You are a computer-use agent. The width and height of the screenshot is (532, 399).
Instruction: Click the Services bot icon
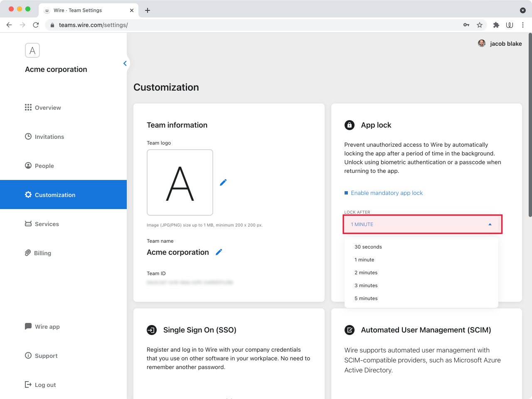coord(28,224)
